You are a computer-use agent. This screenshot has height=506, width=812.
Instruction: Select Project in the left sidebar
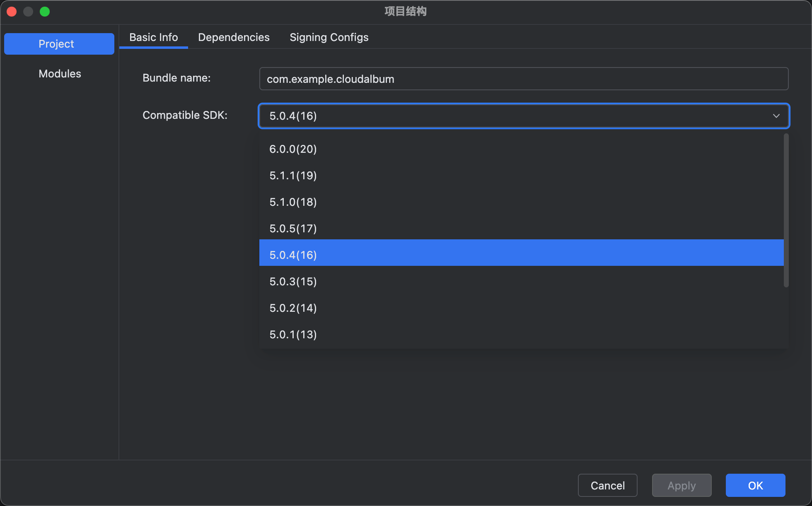(x=59, y=44)
